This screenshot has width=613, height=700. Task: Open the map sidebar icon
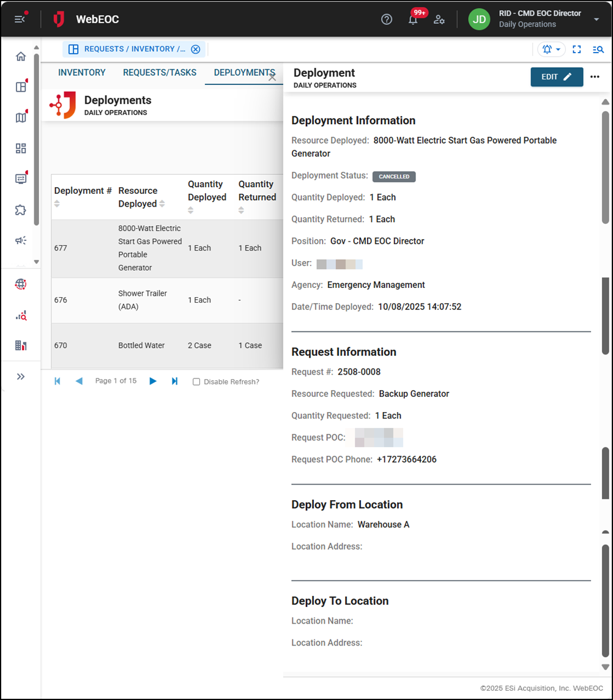point(21,117)
